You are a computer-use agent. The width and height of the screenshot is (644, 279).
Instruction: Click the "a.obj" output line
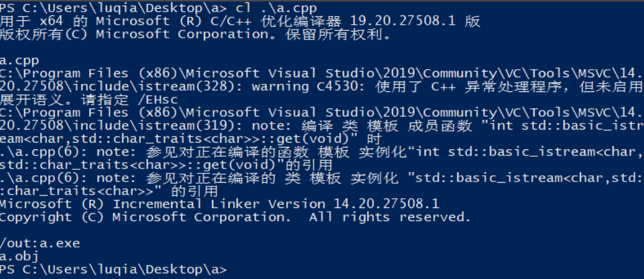click(19, 256)
